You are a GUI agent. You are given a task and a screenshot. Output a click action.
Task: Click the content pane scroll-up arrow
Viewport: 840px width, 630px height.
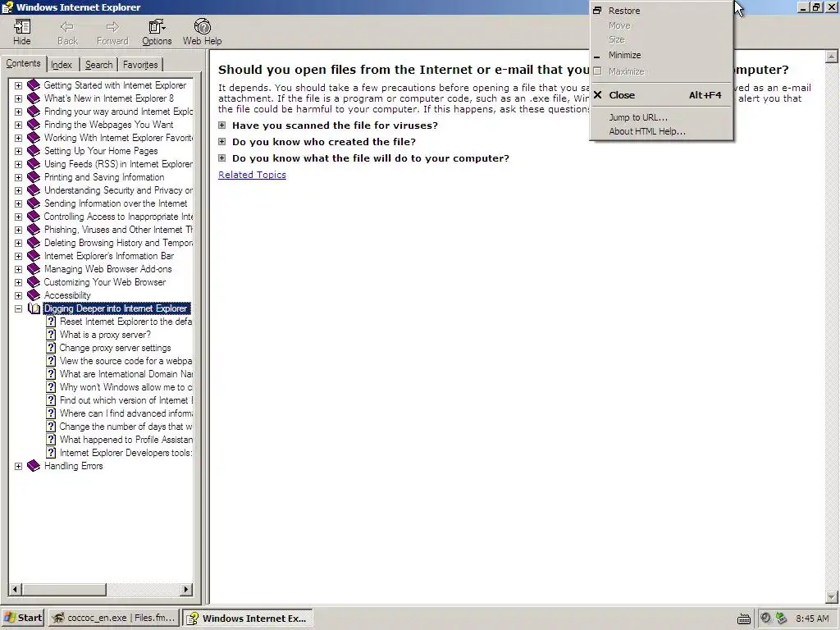tap(832, 57)
